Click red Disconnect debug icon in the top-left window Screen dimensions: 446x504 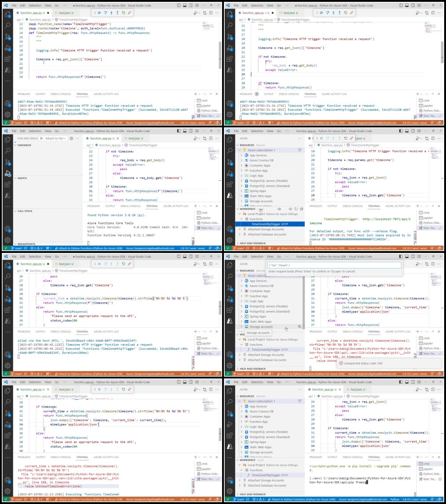(x=129, y=13)
